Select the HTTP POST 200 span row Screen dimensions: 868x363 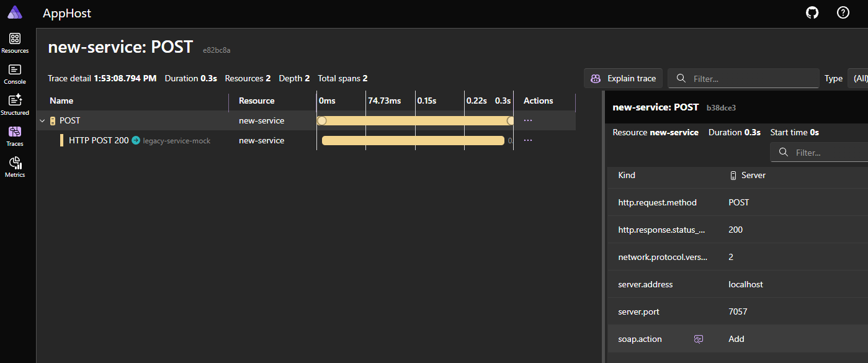pyautogui.click(x=99, y=141)
